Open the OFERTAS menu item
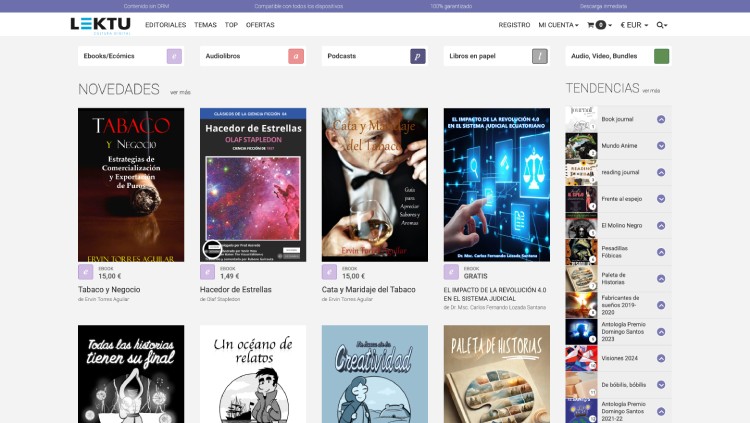750x423 pixels. (260, 25)
